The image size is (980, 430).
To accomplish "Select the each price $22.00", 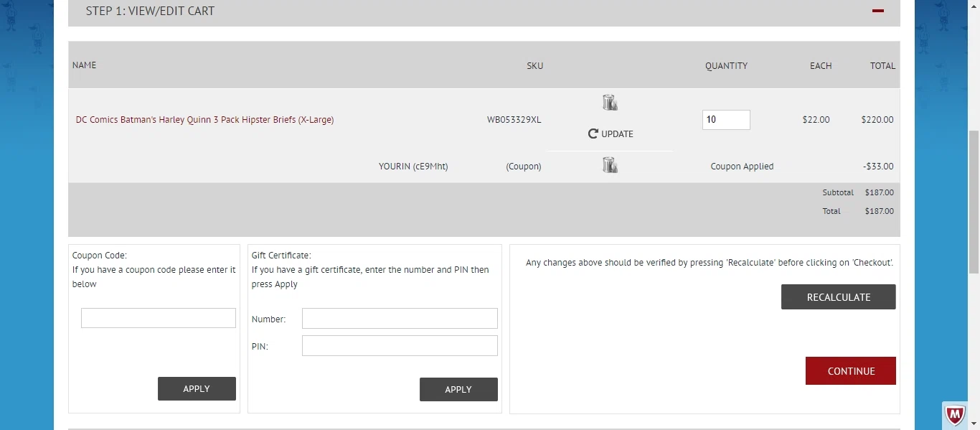I will (x=816, y=120).
